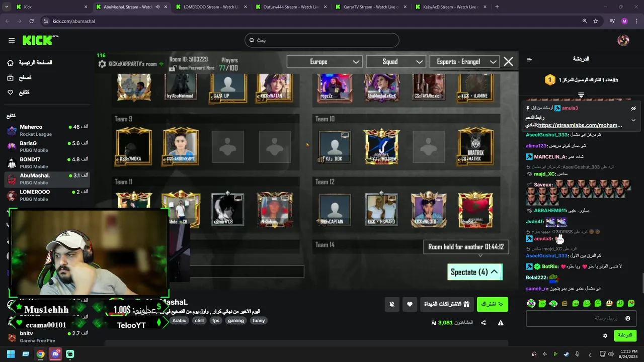644x362 pixels.
Task: Expand the Spectate (4) list
Action: (x=474, y=272)
